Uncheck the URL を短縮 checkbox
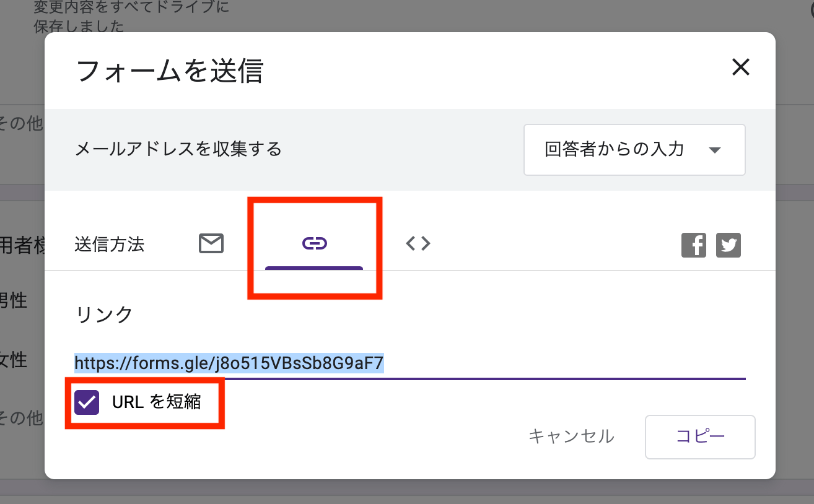Viewport: 814px width, 504px height. pyautogui.click(x=87, y=402)
